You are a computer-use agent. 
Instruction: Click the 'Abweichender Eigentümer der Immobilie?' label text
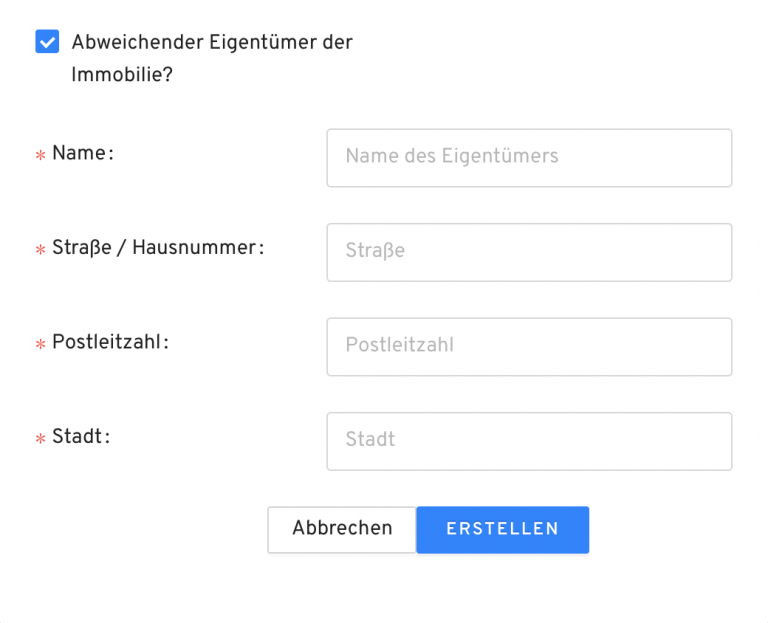pos(211,43)
